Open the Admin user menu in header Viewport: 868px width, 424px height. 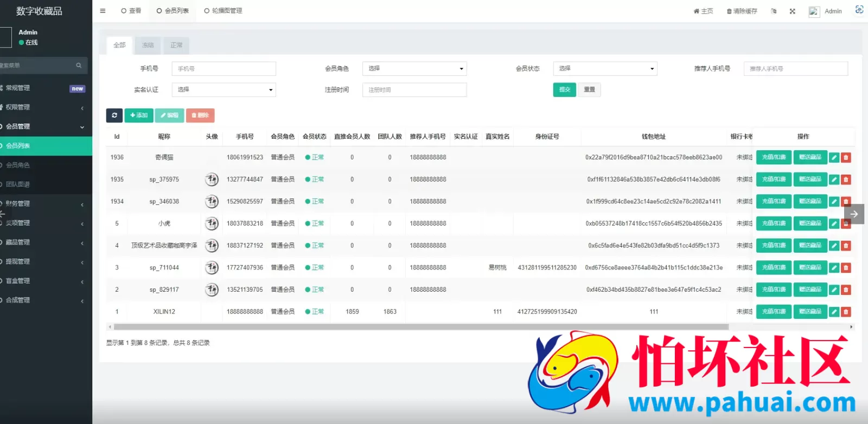click(x=825, y=11)
